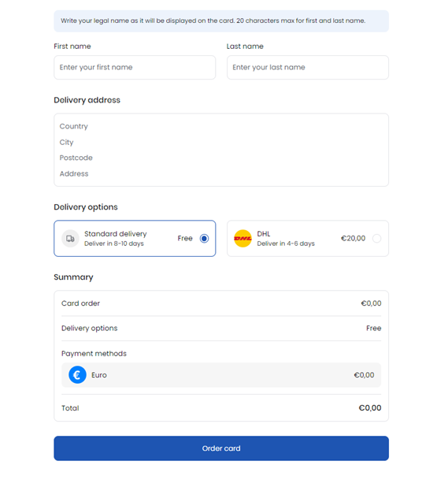Click the City field in delivery address

click(221, 142)
